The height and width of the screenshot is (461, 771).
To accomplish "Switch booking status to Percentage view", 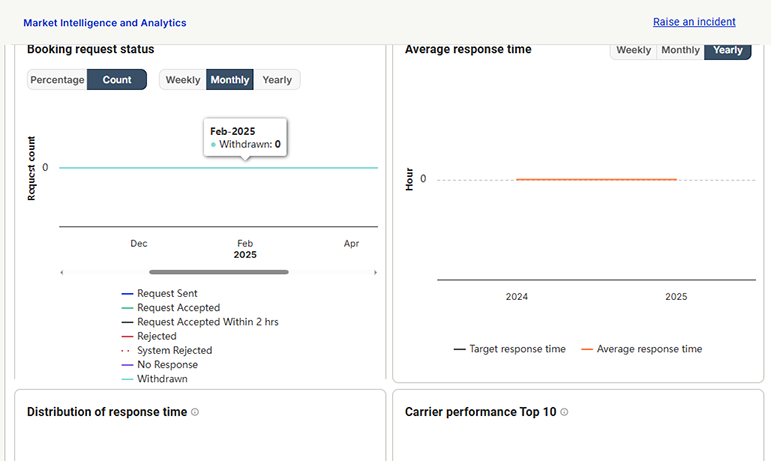I will [57, 80].
